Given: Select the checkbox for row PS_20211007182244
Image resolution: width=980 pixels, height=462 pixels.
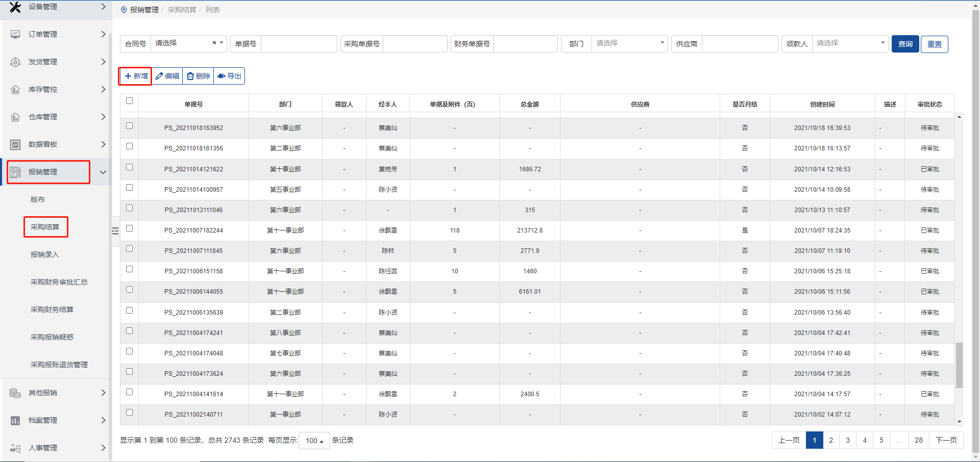Looking at the screenshot, I should 129,228.
